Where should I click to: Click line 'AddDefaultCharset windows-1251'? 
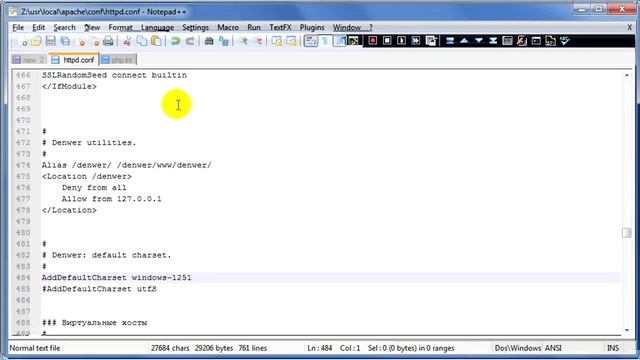tap(116, 278)
